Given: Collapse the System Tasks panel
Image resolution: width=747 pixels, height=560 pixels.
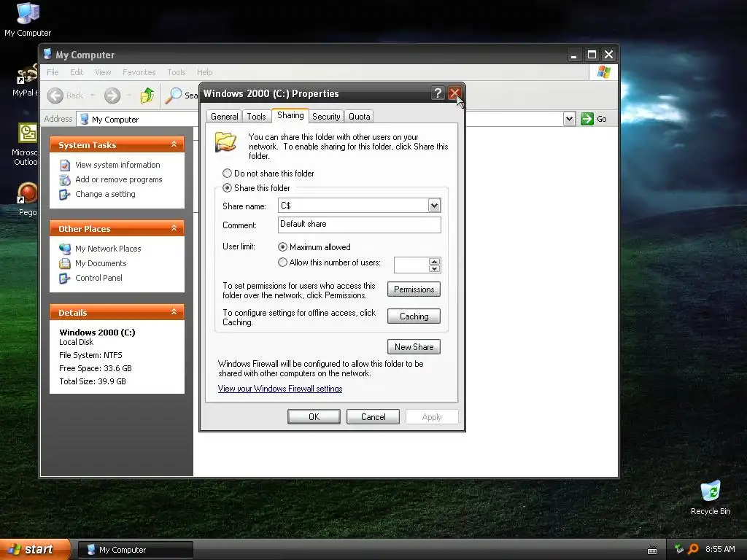Looking at the screenshot, I should pos(174,144).
